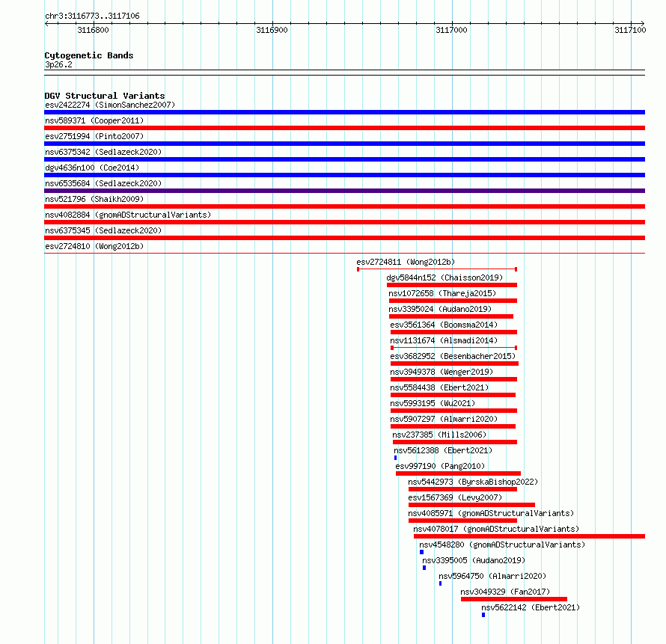The width and height of the screenshot is (666, 644).
Task: Click the nsv5442973 (ByrskaBishop2022) label
Action: pyautogui.click(x=473, y=482)
